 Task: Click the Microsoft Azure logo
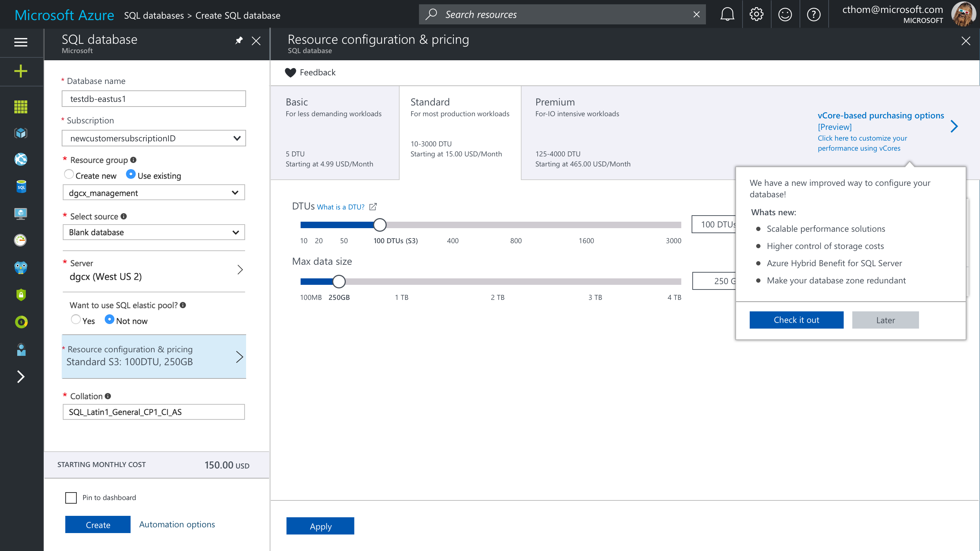[x=64, y=15]
